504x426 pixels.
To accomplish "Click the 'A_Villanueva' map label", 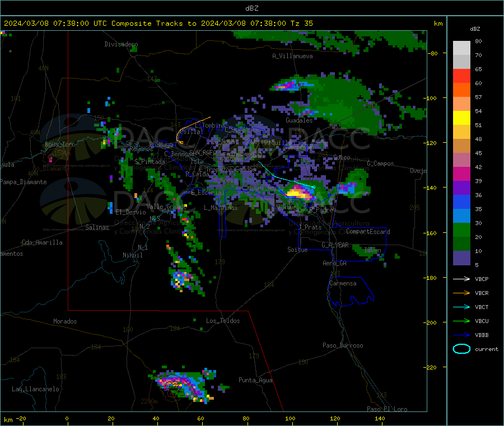I will point(292,56).
